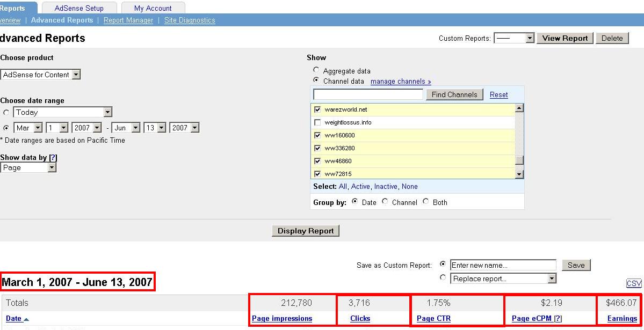644x330 pixels.
Task: Check the weightlossus.info channel checkbox
Action: (317, 122)
